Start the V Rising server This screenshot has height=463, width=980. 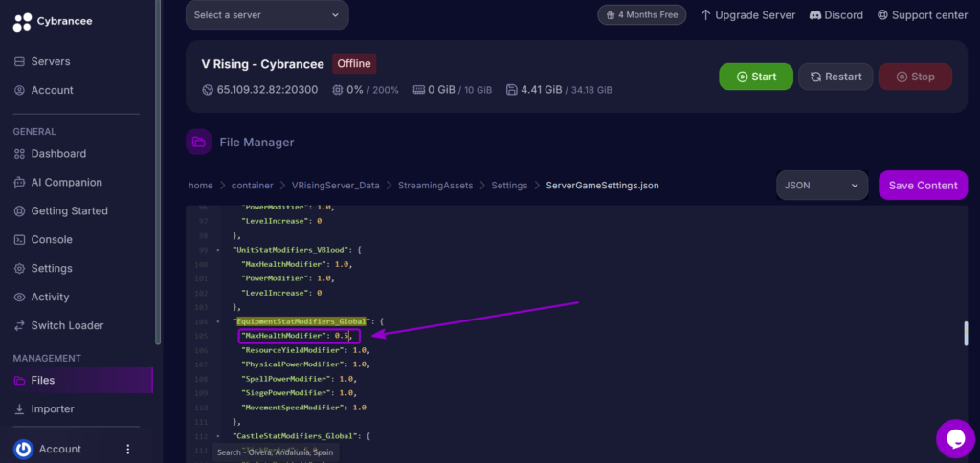click(756, 77)
